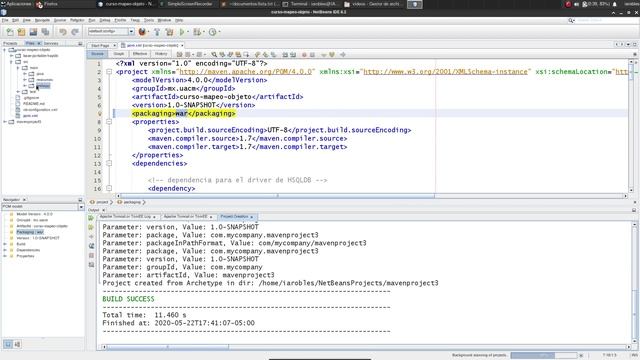Collapse the project element fold marker on line 2

coord(109,72)
